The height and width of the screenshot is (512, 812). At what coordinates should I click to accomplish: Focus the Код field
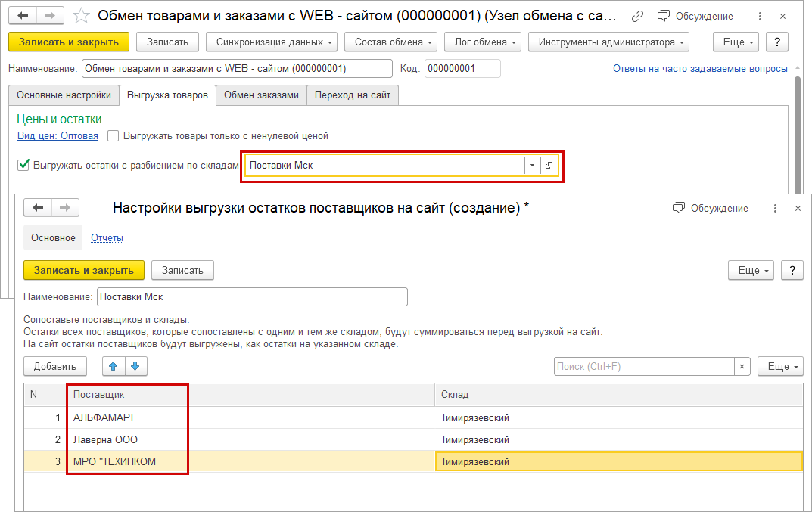(462, 68)
